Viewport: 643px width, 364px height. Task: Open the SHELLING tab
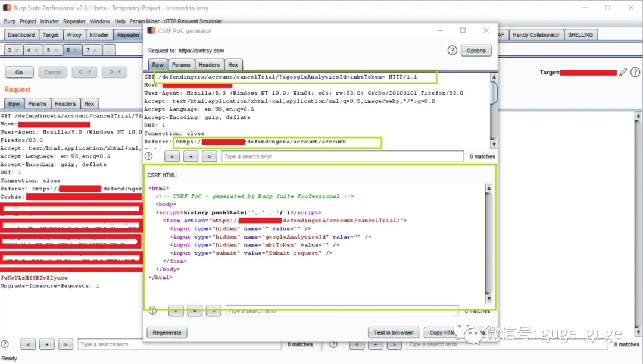580,35
